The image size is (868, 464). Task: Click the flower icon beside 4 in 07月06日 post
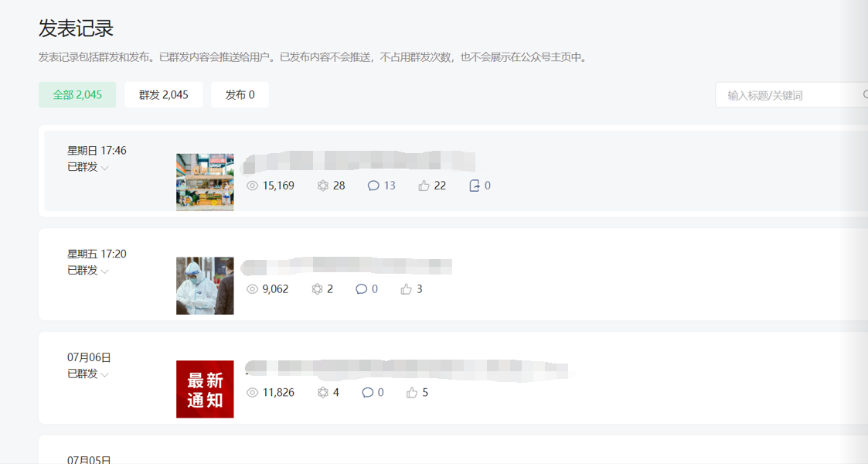pos(323,393)
